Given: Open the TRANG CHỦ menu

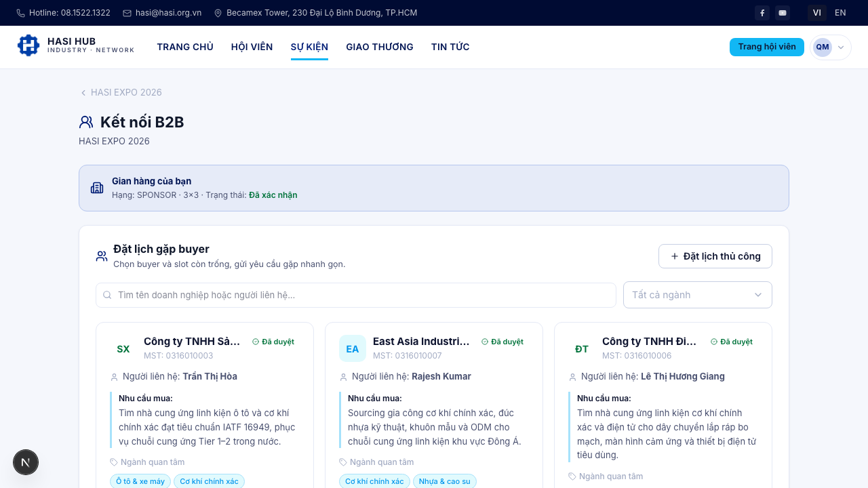Looking at the screenshot, I should pyautogui.click(x=185, y=47).
